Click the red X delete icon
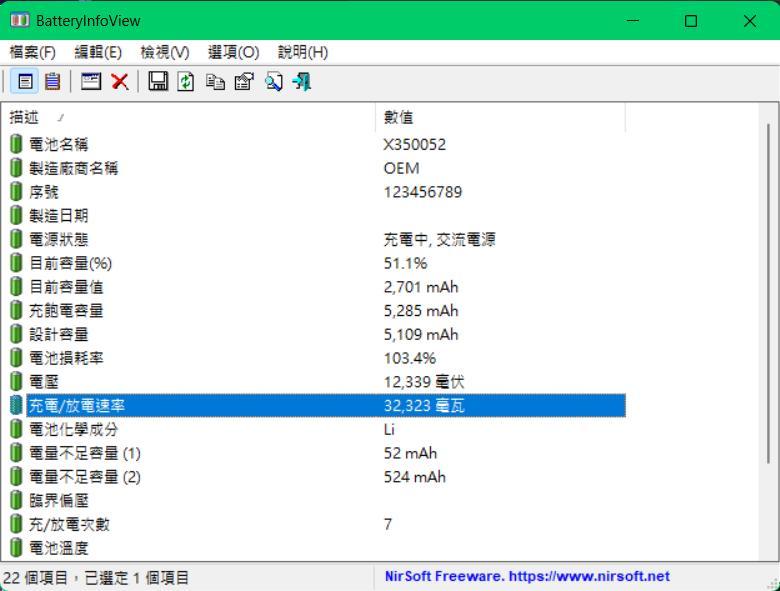 pyautogui.click(x=119, y=82)
